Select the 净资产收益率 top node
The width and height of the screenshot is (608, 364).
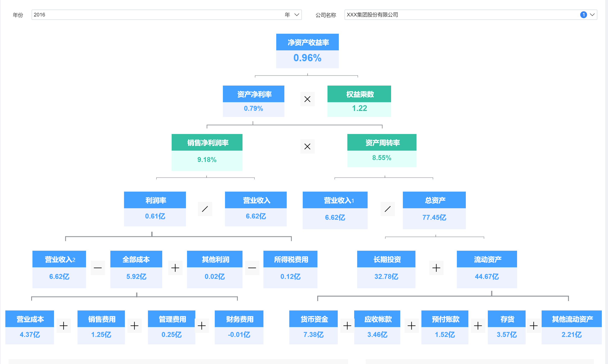click(x=307, y=51)
